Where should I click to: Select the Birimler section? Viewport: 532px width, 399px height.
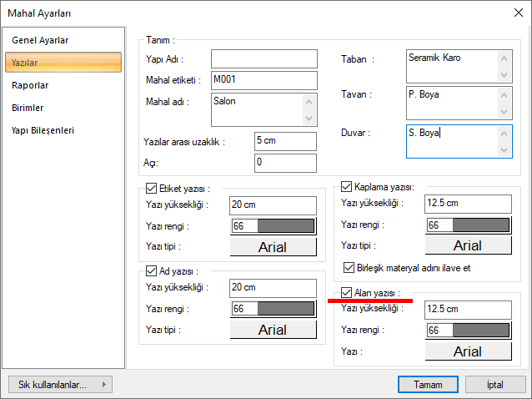pyautogui.click(x=28, y=108)
